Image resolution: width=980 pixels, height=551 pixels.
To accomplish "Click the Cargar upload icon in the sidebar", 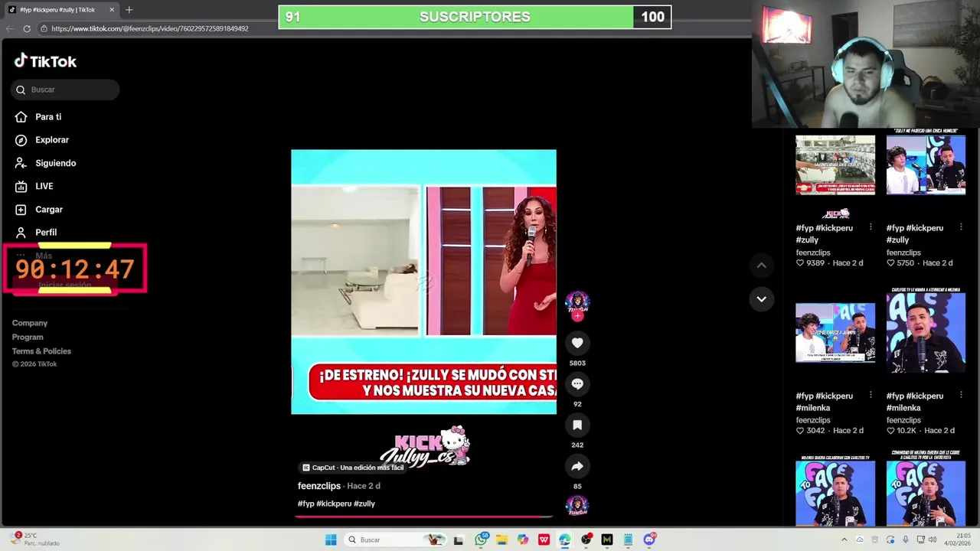I will pos(21,209).
